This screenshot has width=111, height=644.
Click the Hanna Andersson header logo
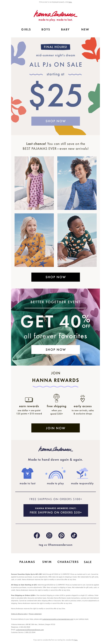[55, 16]
